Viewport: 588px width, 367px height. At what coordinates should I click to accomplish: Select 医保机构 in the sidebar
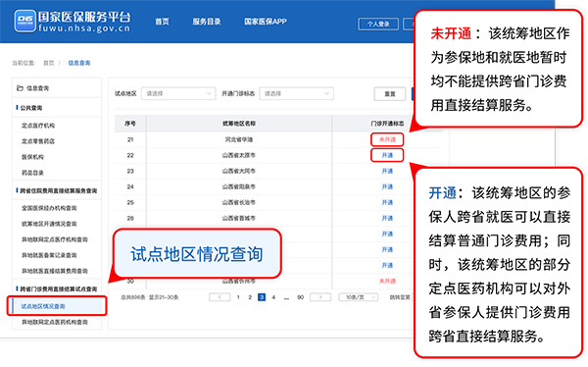[32, 157]
